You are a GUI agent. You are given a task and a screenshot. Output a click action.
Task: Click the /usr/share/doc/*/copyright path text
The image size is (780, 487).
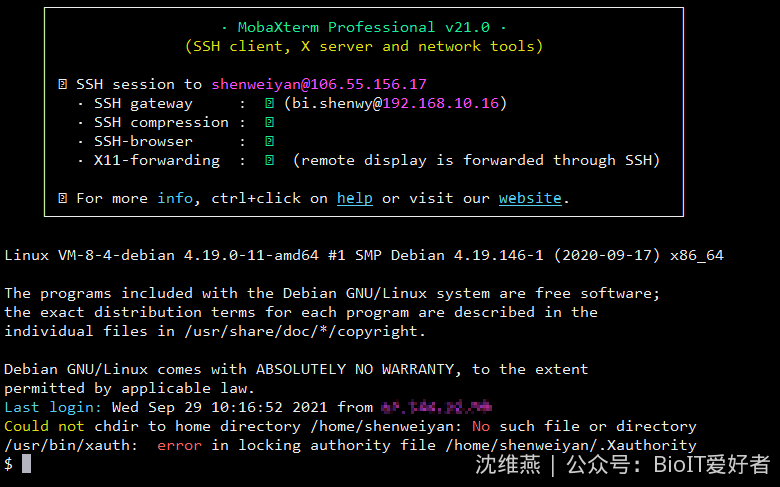(303, 331)
